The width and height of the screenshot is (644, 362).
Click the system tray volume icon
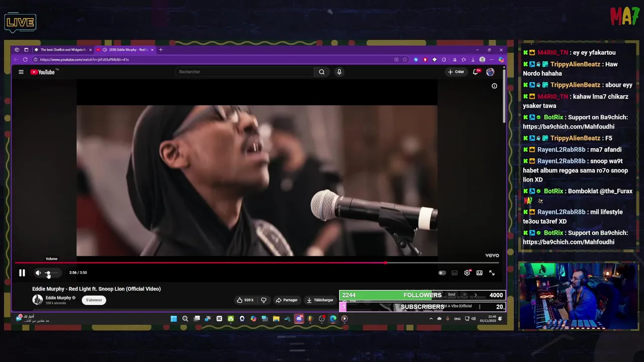point(473,319)
